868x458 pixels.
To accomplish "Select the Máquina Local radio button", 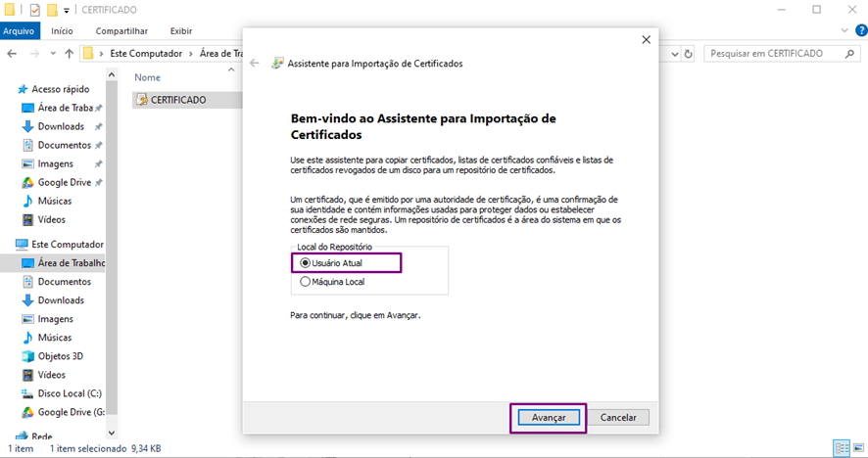I will pos(305,282).
